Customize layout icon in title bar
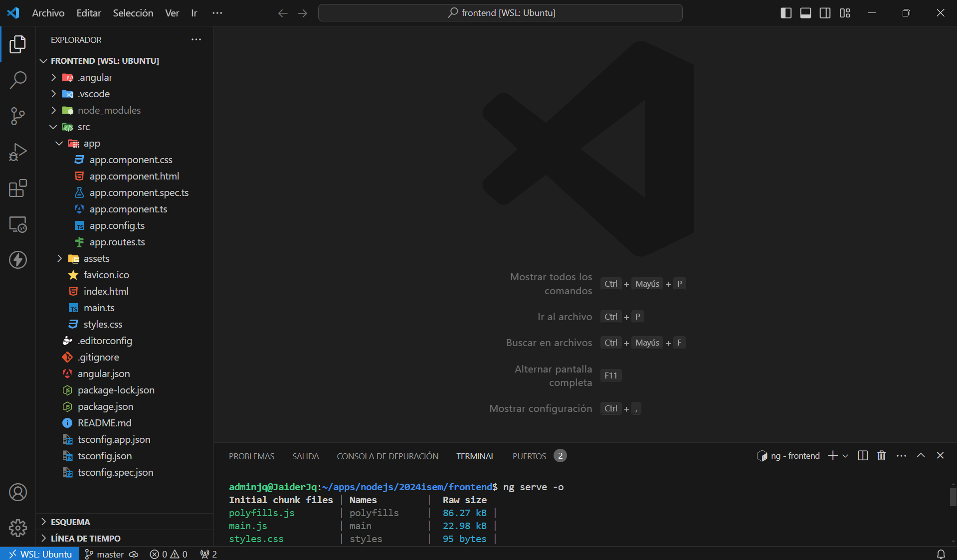This screenshot has height=560, width=957. tap(845, 13)
